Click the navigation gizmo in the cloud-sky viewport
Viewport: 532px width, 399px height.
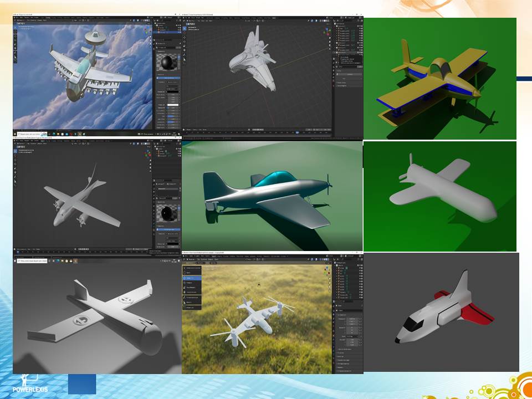coord(147,28)
